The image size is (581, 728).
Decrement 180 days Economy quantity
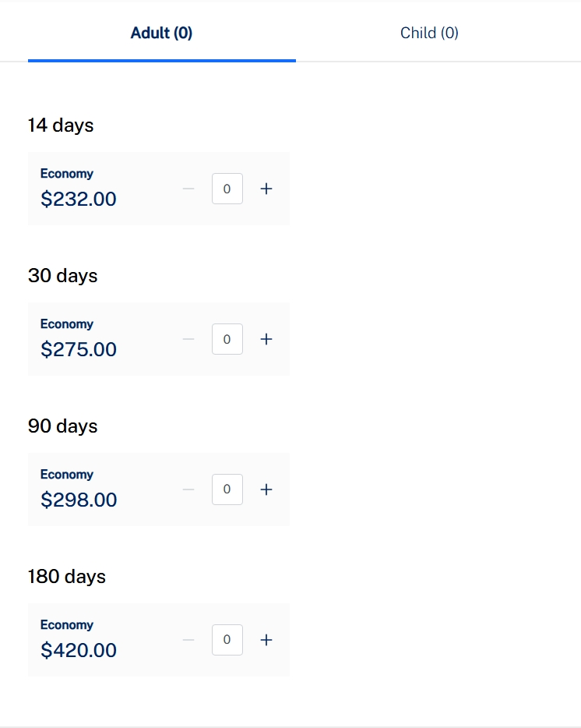pyautogui.click(x=188, y=640)
